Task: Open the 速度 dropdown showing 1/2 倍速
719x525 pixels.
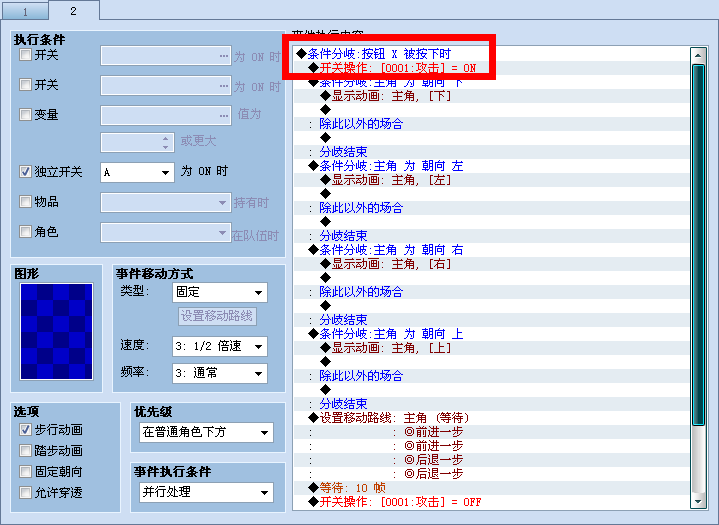Action: click(x=220, y=346)
